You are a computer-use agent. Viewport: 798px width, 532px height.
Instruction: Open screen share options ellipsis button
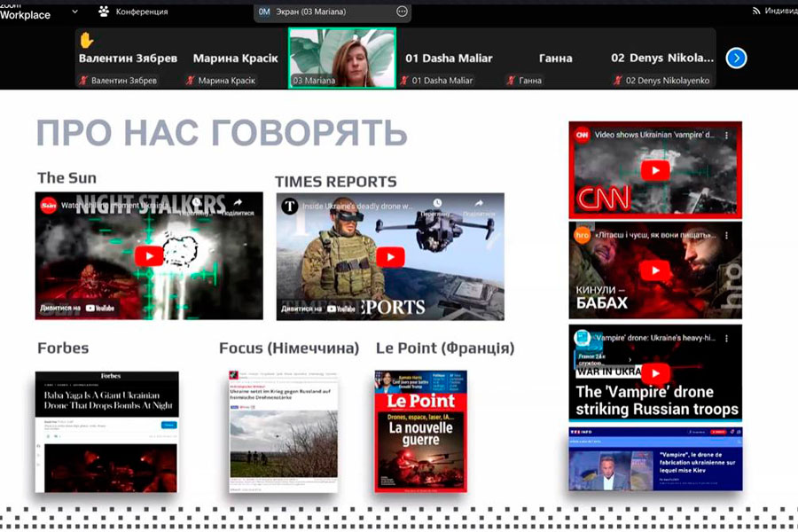402,12
